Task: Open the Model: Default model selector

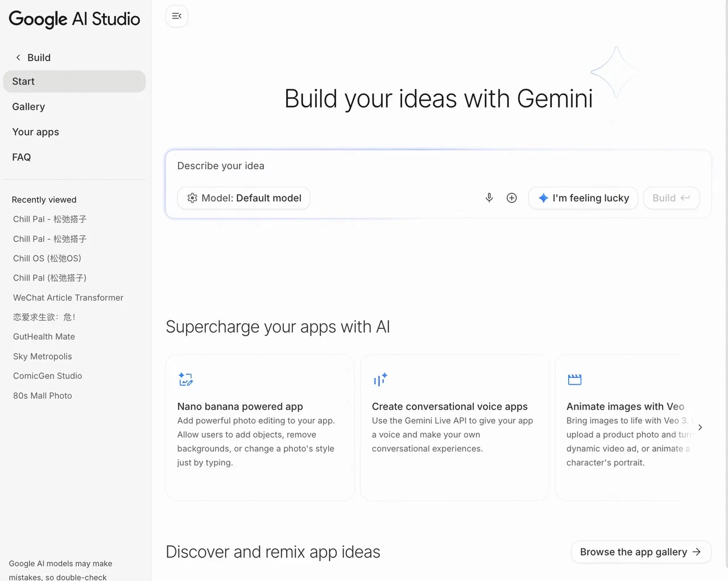Action: 243,198
